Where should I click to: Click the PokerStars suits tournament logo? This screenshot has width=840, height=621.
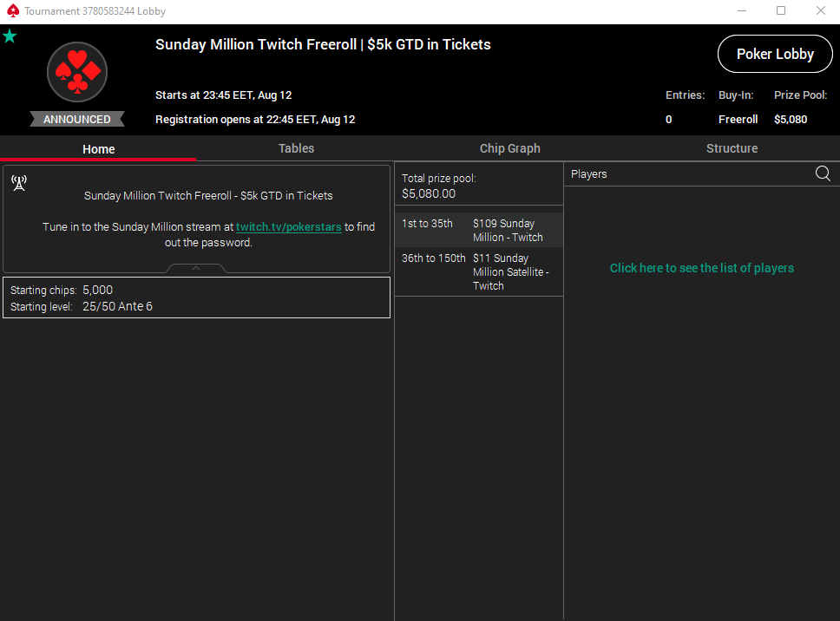tap(77, 72)
